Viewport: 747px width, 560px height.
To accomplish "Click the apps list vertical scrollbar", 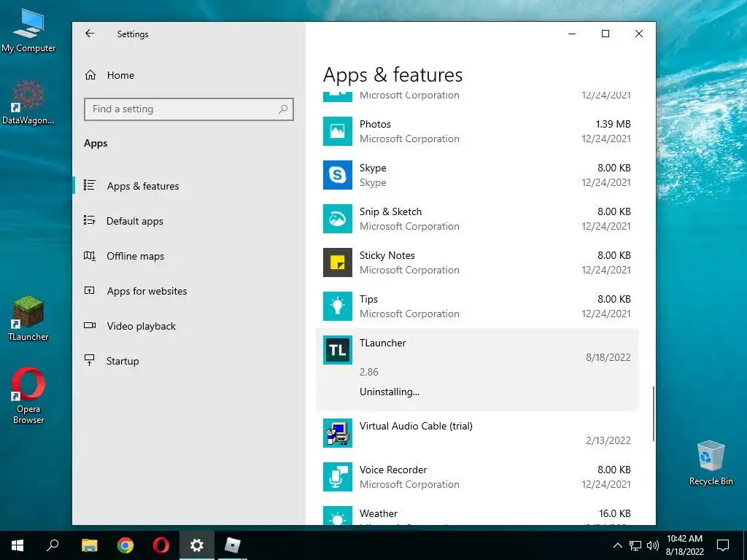I will pyautogui.click(x=653, y=413).
